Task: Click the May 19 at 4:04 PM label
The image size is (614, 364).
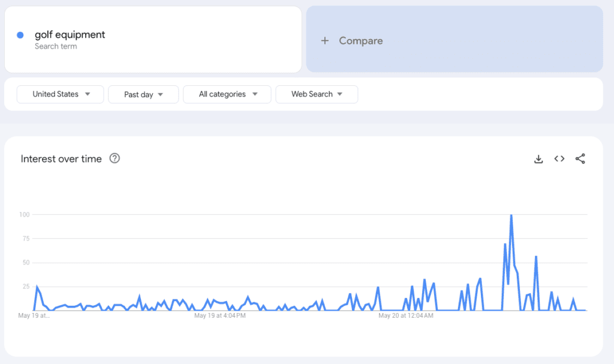Action: pyautogui.click(x=219, y=315)
